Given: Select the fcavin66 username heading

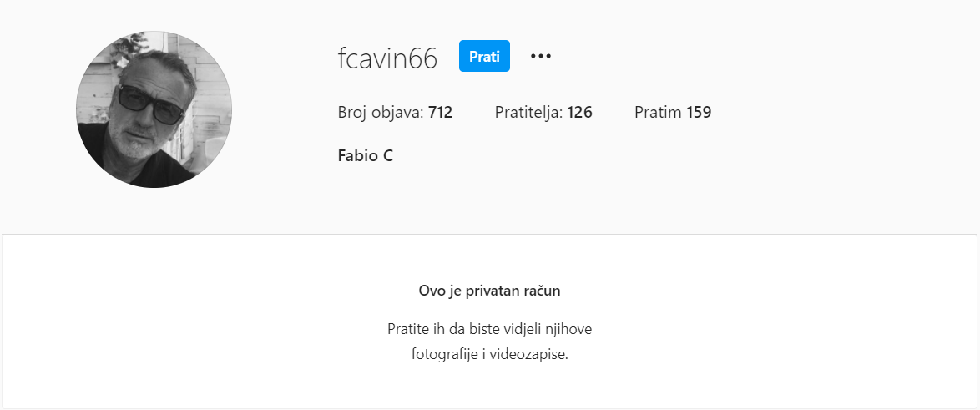Looking at the screenshot, I should coord(387,58).
